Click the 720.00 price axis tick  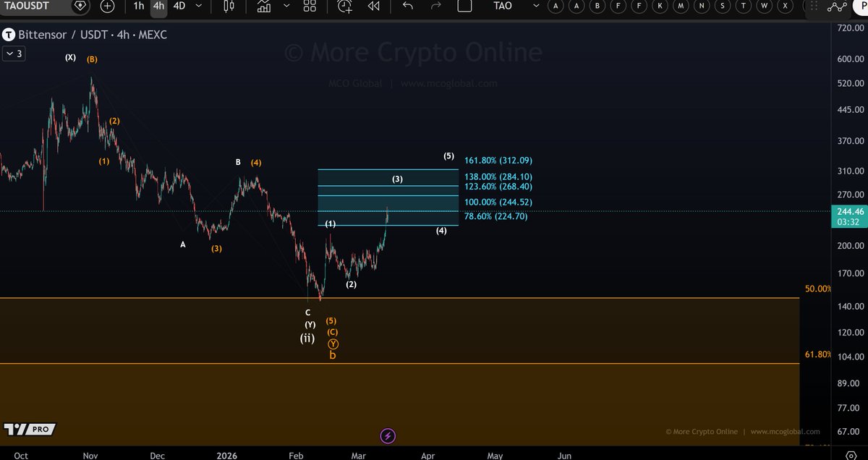[851, 27]
